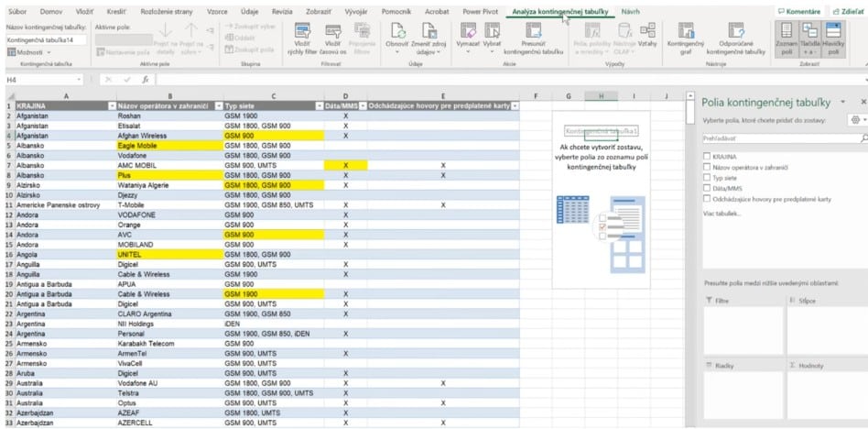
Task: Click the Hodnoty drop area
Action: pos(827,395)
